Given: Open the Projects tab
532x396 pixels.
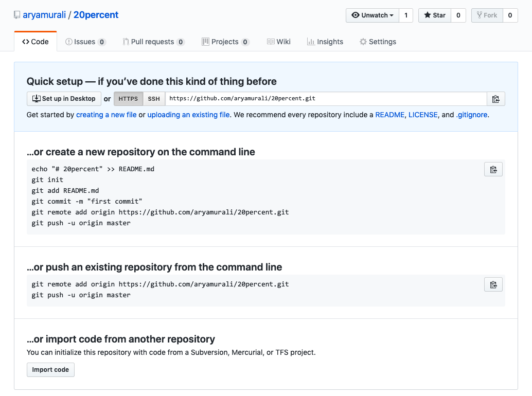Looking at the screenshot, I should 225,42.
